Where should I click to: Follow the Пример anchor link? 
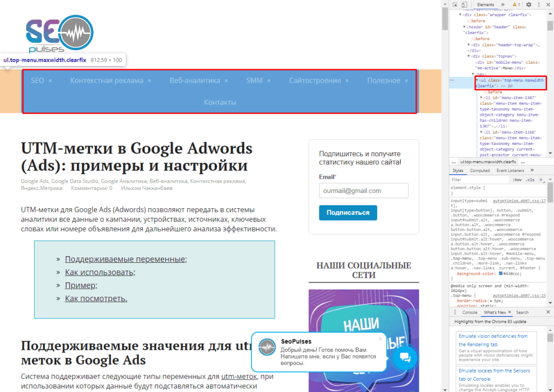pos(81,285)
